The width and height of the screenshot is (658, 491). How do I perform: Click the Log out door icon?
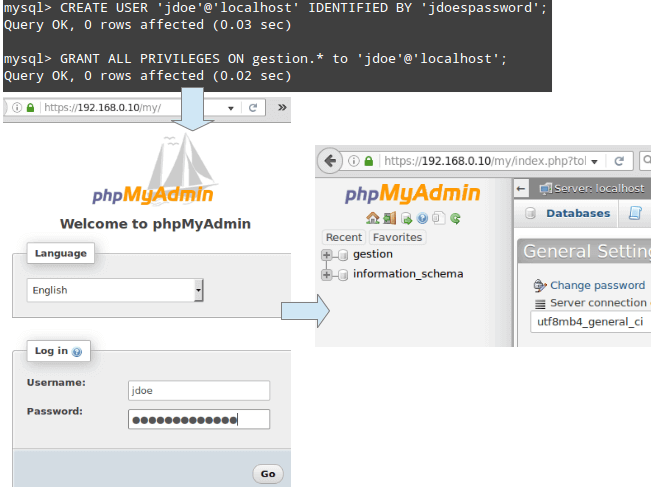(389, 218)
